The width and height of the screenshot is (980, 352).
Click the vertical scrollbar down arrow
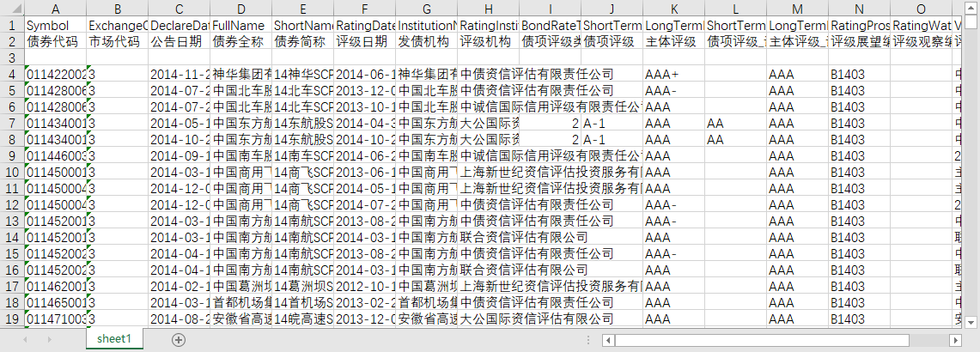pyautogui.click(x=971, y=322)
